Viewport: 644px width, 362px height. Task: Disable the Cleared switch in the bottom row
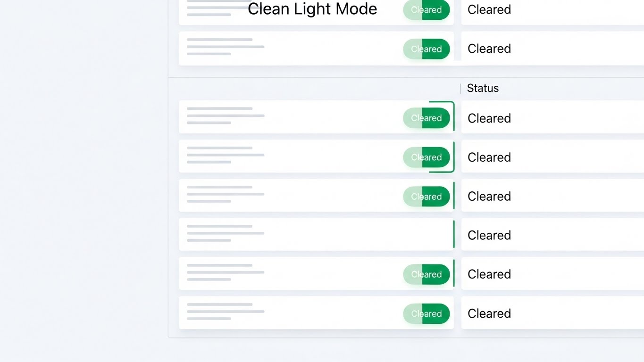click(x=426, y=314)
